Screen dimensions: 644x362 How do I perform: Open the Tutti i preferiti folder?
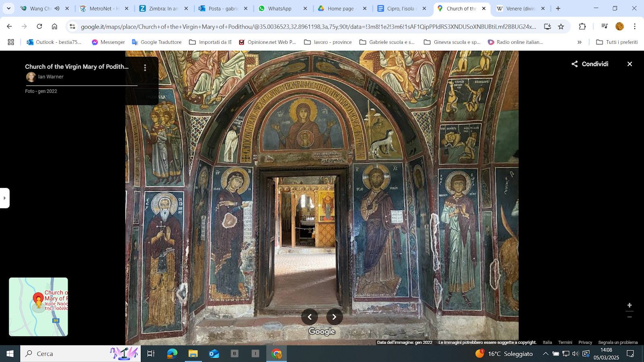pyautogui.click(x=617, y=42)
